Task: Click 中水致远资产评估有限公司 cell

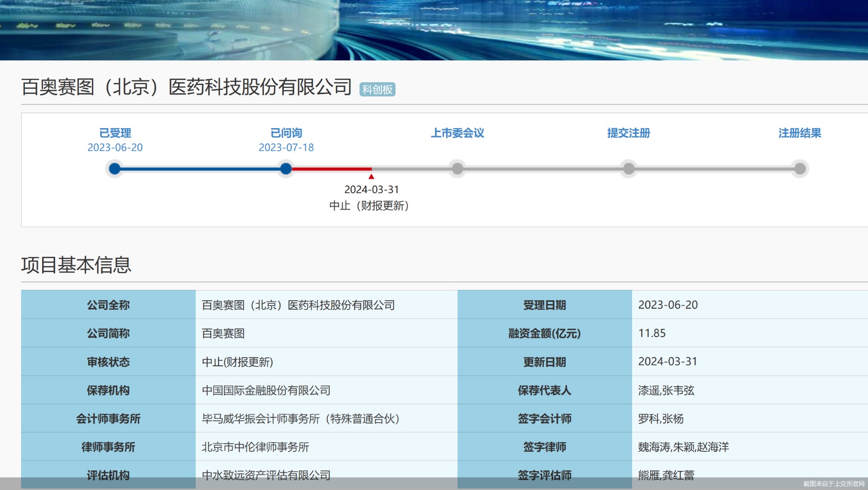Action: 326,475
